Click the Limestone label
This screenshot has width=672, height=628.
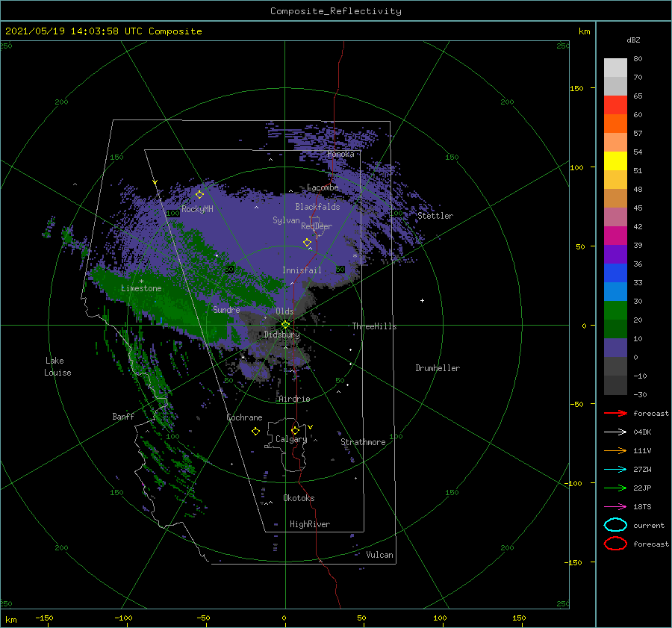point(141,288)
